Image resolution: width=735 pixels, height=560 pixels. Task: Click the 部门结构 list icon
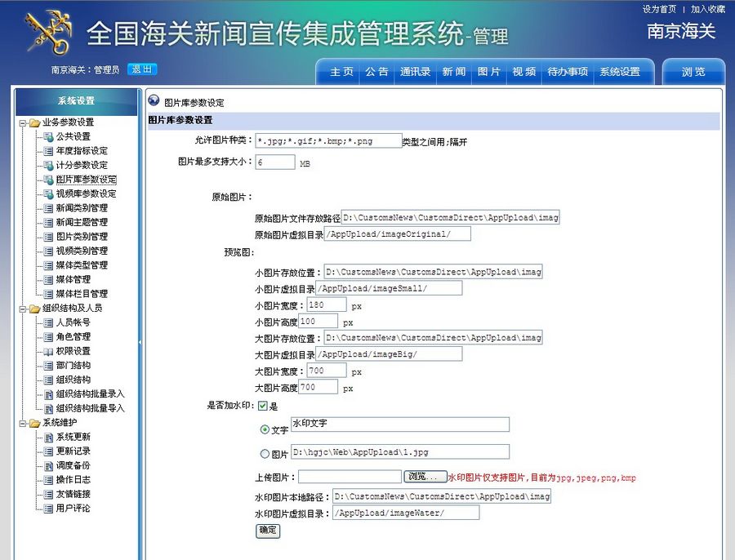click(48, 366)
